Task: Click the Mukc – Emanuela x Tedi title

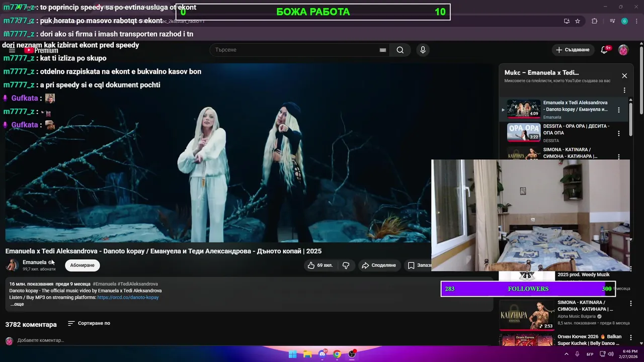Action: [541, 72]
